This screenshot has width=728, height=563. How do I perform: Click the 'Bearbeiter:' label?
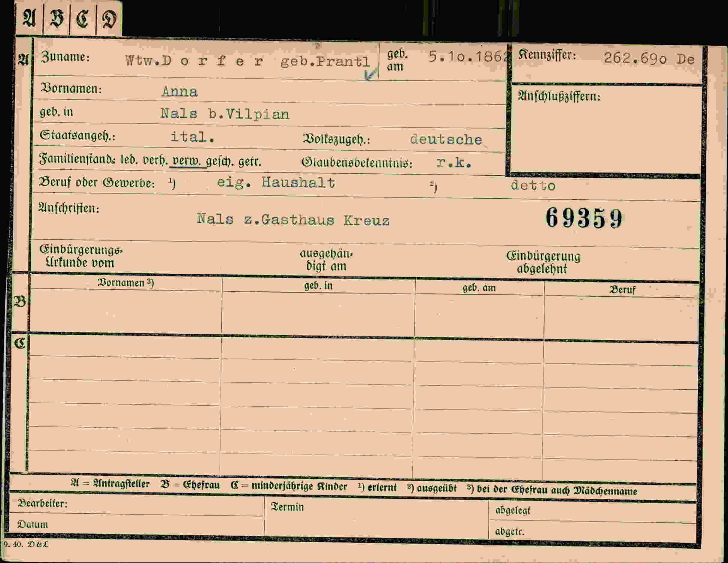pos(43,503)
